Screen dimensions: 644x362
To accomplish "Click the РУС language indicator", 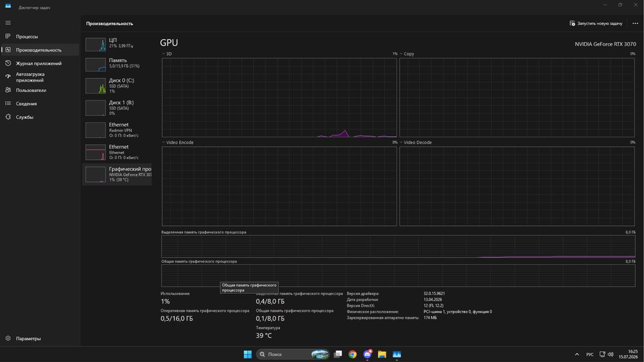I will point(590,354).
